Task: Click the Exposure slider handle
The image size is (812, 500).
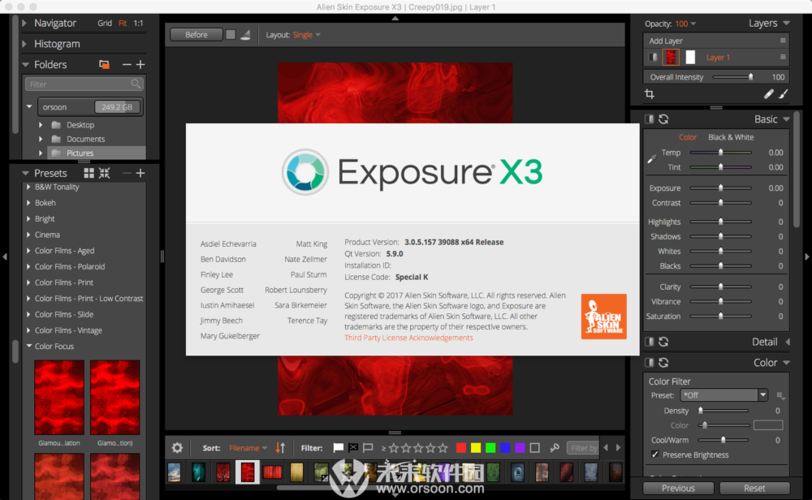Action: (x=720, y=188)
